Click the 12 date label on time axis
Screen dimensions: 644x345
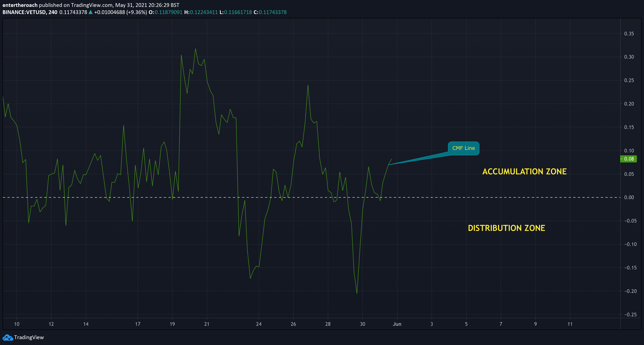51,324
